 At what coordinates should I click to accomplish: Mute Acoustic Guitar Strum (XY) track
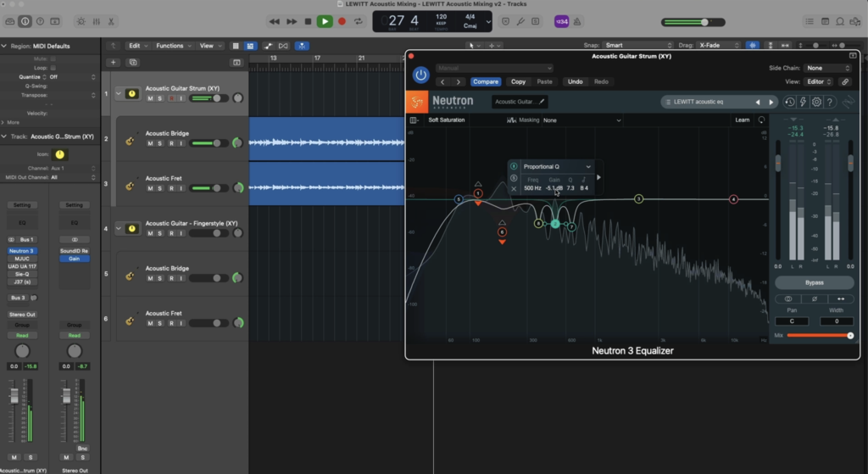pyautogui.click(x=150, y=98)
